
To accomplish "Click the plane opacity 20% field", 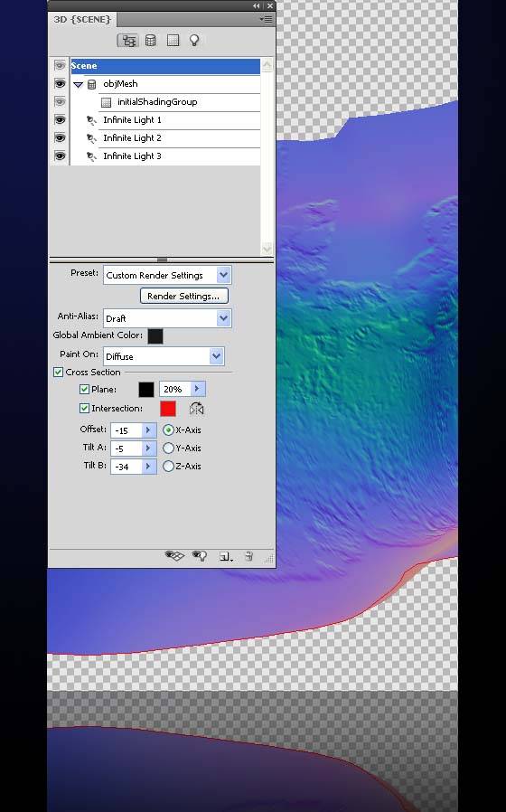I will [x=175, y=389].
